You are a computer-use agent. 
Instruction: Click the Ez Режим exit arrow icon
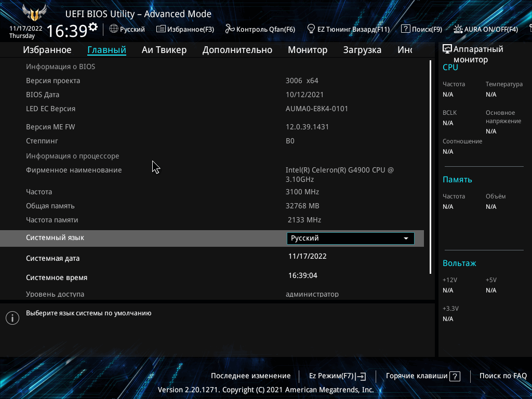click(x=361, y=376)
